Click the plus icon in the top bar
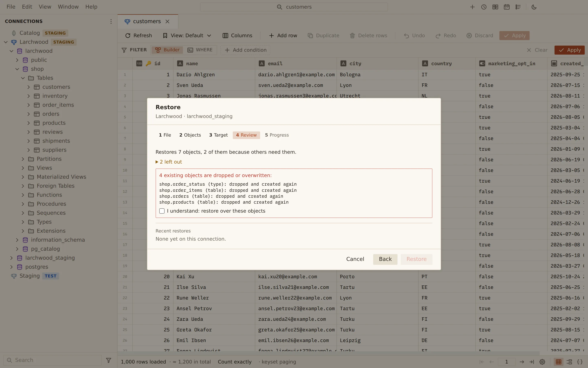The image size is (588, 368). click(472, 7)
